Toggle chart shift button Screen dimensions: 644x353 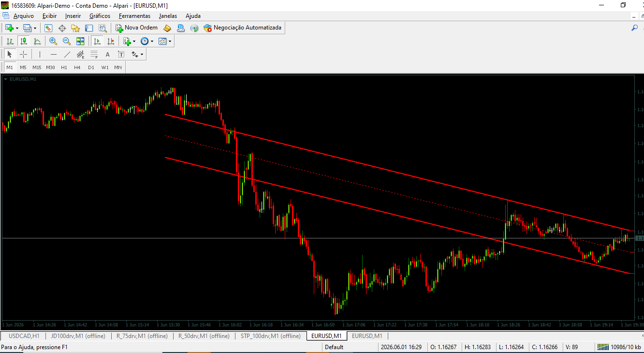point(110,41)
